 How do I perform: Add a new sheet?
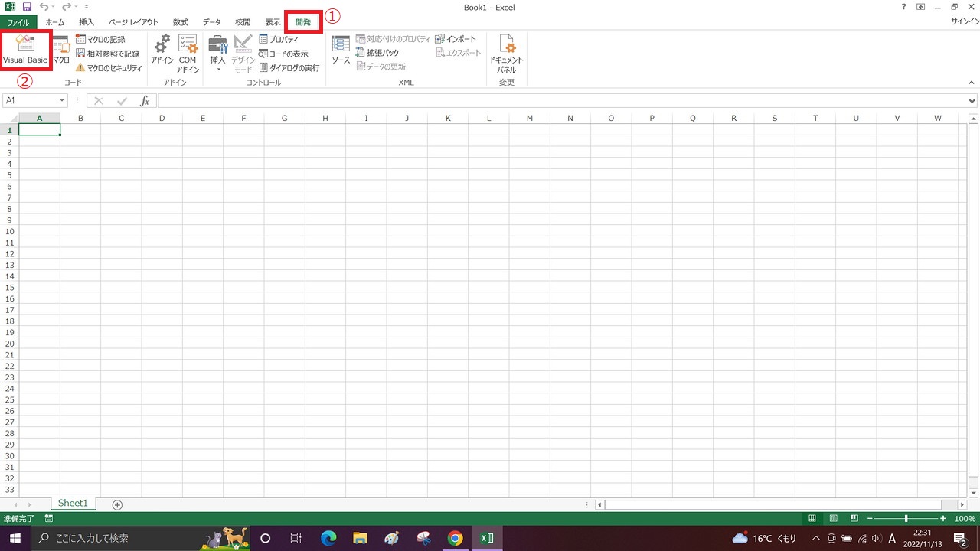tap(117, 505)
